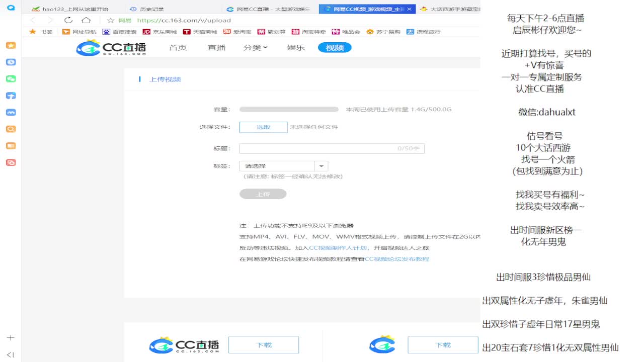This screenshot has height=362, width=644.
Task: Click the 微信:dahualxt text in the overlay
Action: pyautogui.click(x=547, y=112)
